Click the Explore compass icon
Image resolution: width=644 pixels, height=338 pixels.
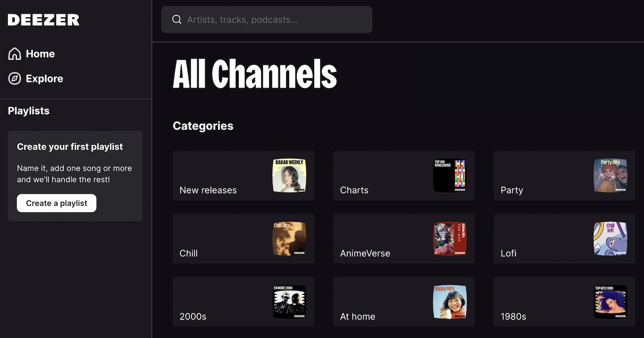15,79
